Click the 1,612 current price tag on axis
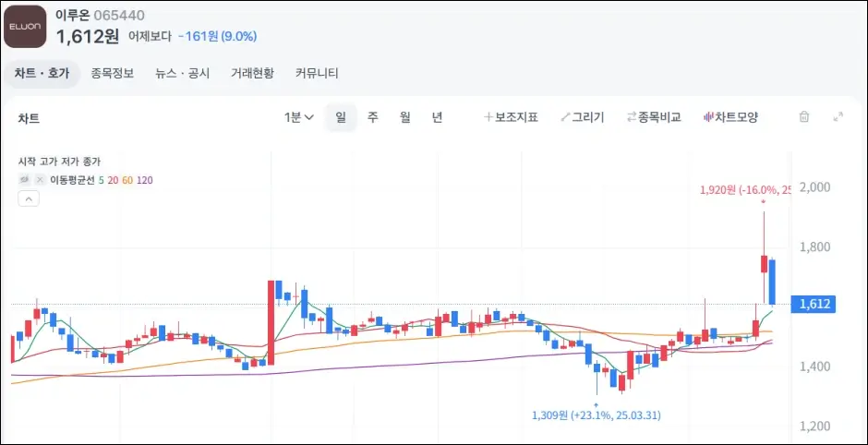This screenshot has width=868, height=445. pos(815,304)
